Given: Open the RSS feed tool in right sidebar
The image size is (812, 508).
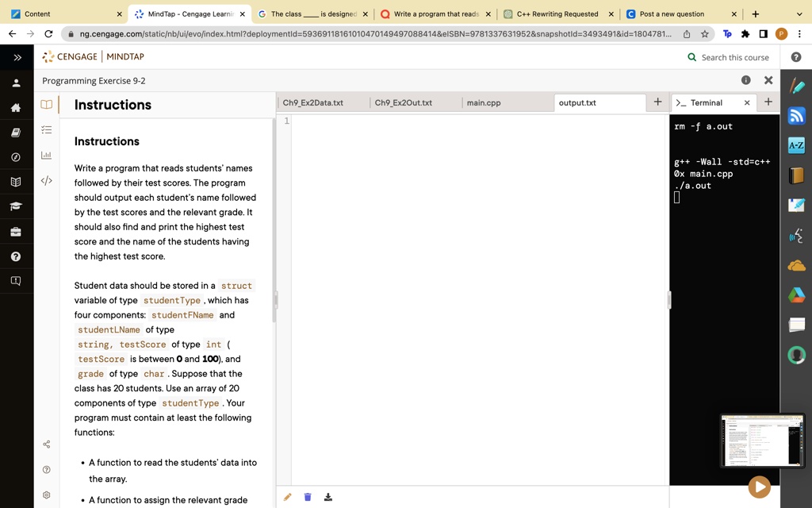Looking at the screenshot, I should click(x=797, y=115).
